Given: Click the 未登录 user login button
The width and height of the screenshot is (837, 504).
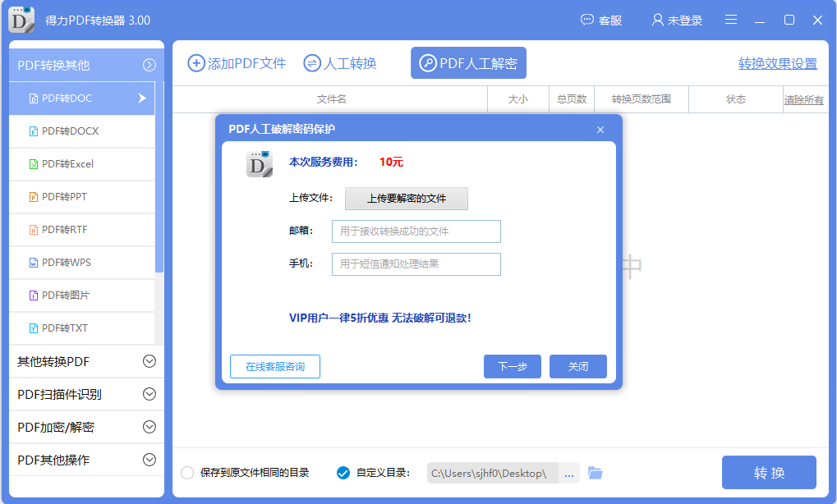Looking at the screenshot, I should [677, 21].
